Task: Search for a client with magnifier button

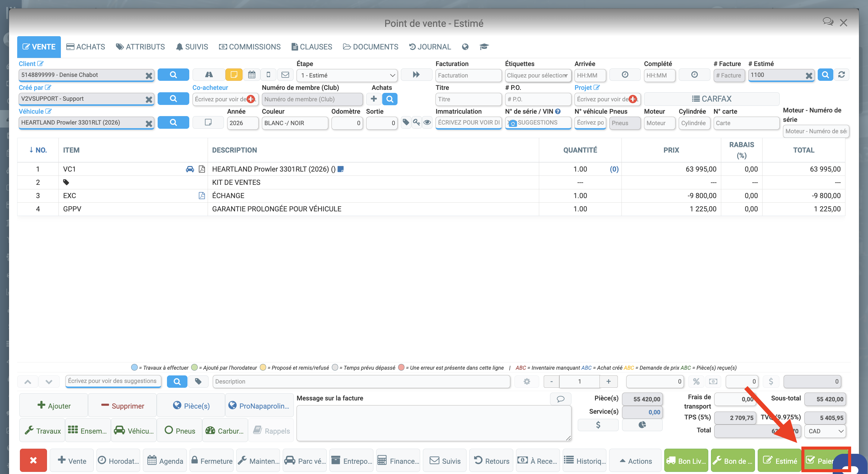Action: (173, 75)
